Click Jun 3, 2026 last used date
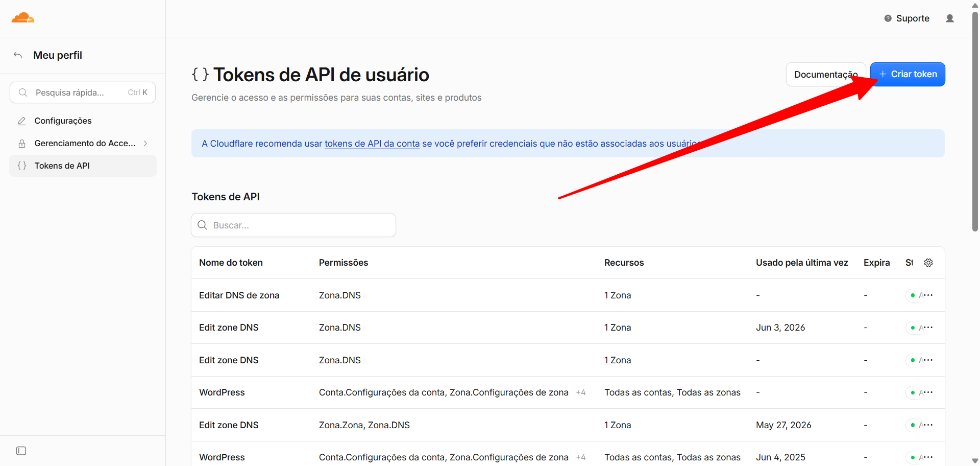 click(780, 328)
